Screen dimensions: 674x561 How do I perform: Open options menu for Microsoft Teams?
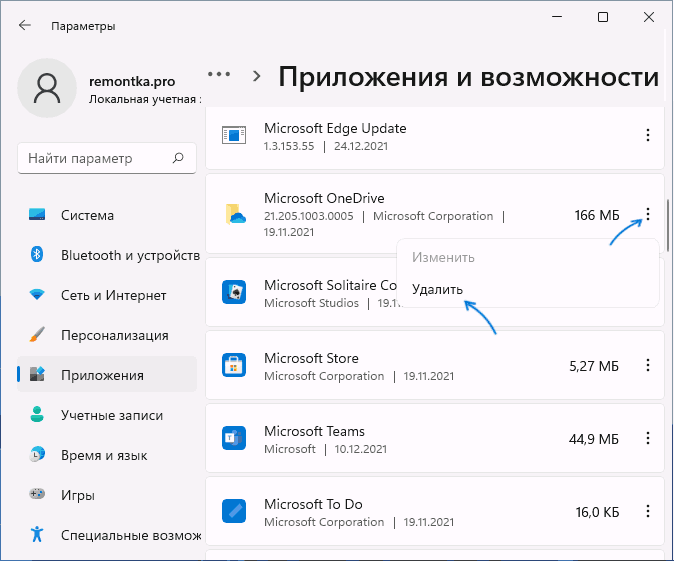click(647, 438)
